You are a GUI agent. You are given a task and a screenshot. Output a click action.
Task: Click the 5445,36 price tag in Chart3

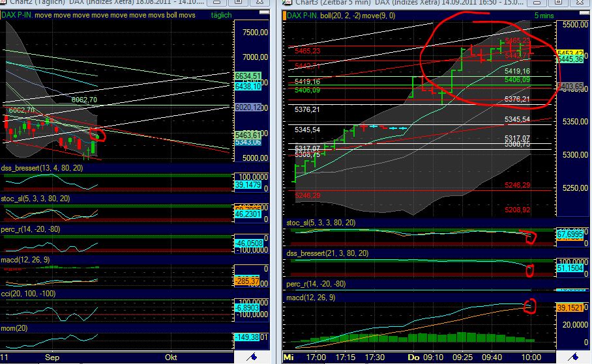click(x=570, y=59)
